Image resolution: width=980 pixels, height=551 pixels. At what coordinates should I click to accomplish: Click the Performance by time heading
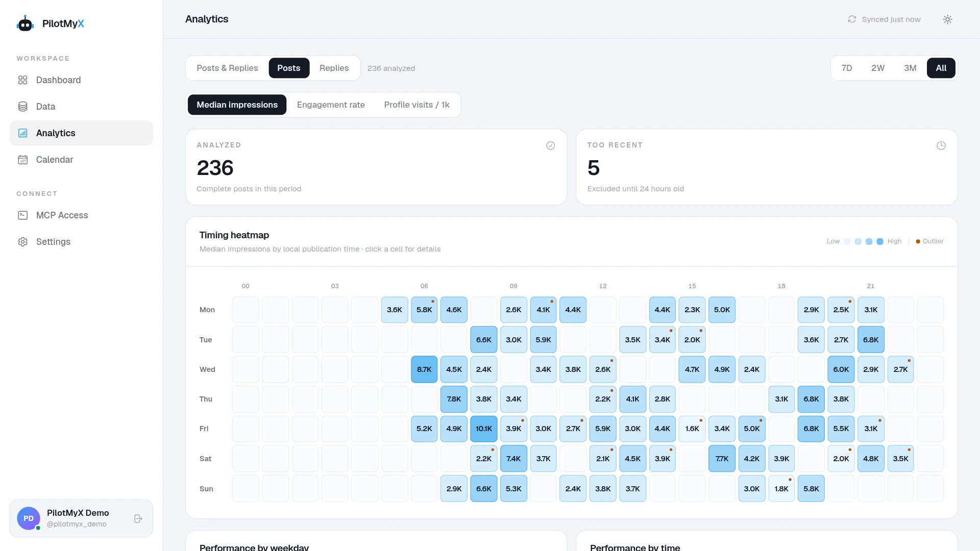[x=635, y=547]
